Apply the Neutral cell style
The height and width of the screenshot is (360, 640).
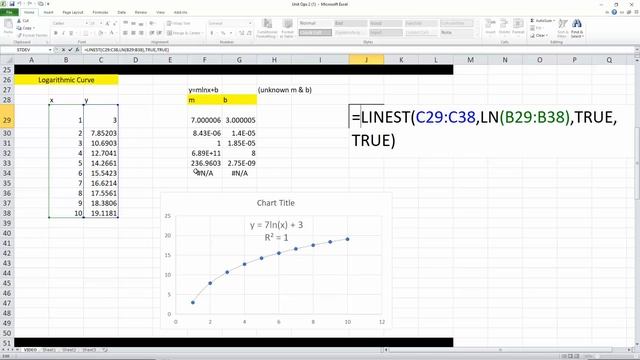[421, 23]
